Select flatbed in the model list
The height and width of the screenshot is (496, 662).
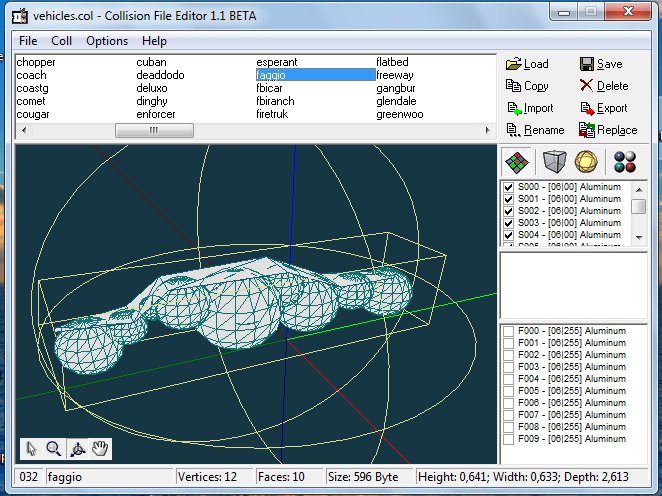tap(392, 62)
